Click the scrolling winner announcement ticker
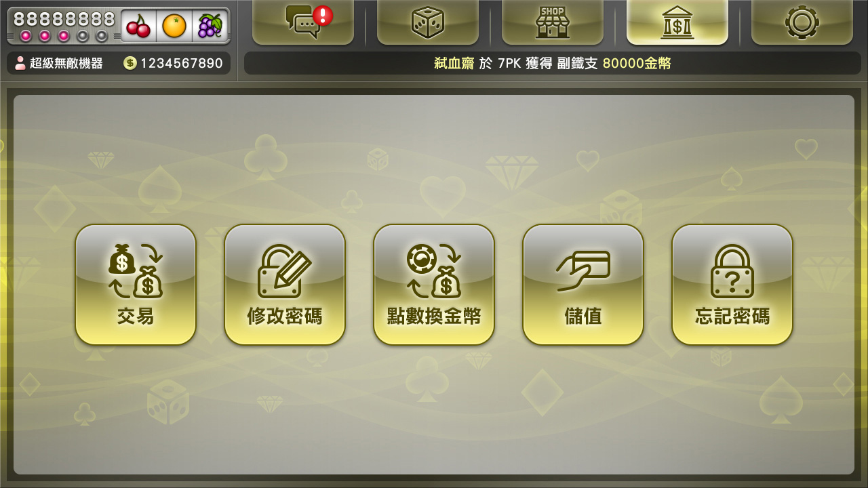868x488 pixels. pos(553,63)
